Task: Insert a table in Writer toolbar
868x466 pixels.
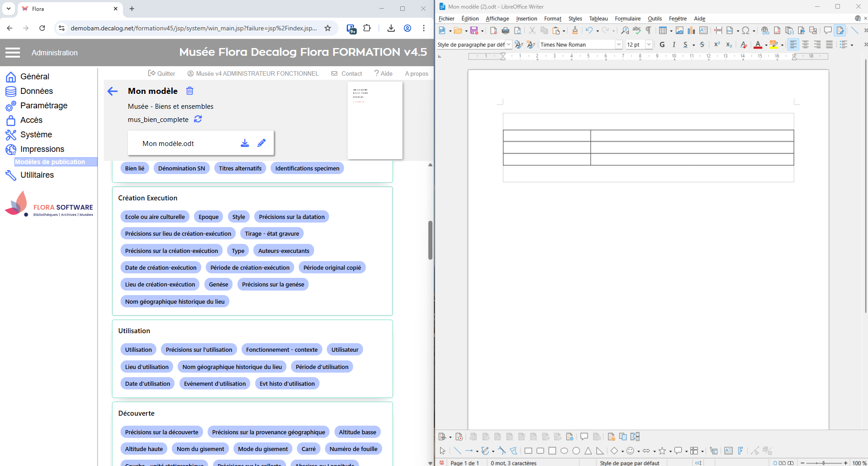Action: pos(663,31)
